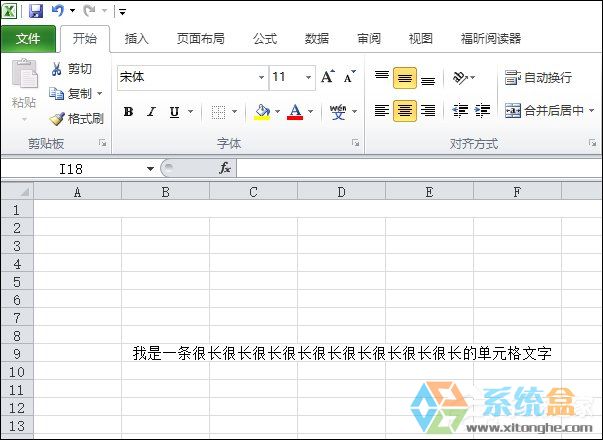The image size is (603, 440).
Task: Align text left
Action: coord(382,111)
